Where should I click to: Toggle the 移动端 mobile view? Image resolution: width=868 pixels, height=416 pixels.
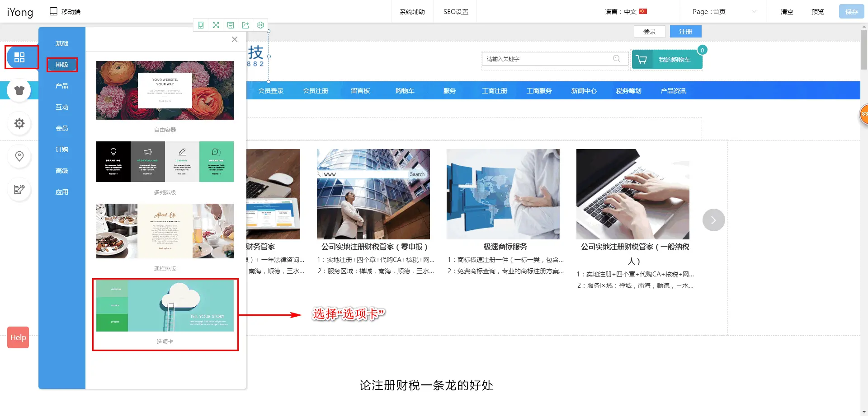pos(65,12)
